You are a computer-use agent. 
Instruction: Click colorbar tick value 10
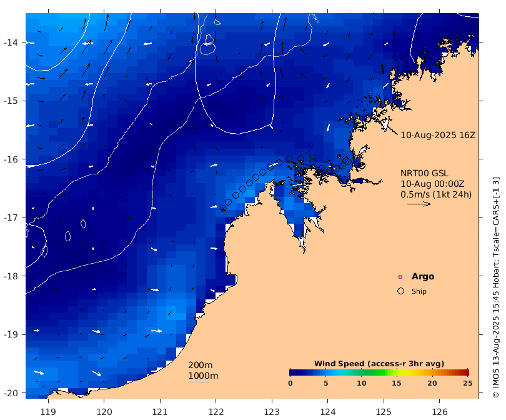tap(362, 383)
